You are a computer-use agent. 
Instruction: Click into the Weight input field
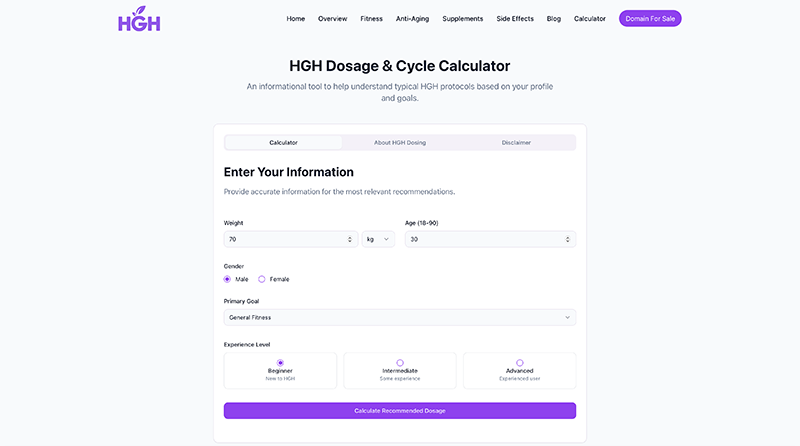283,239
